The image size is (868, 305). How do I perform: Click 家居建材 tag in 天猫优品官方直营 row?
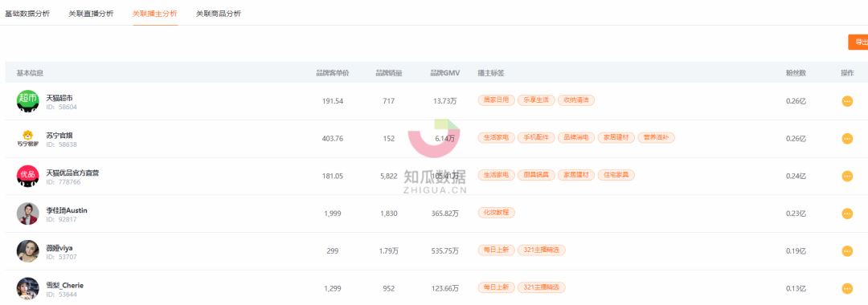coord(576,175)
